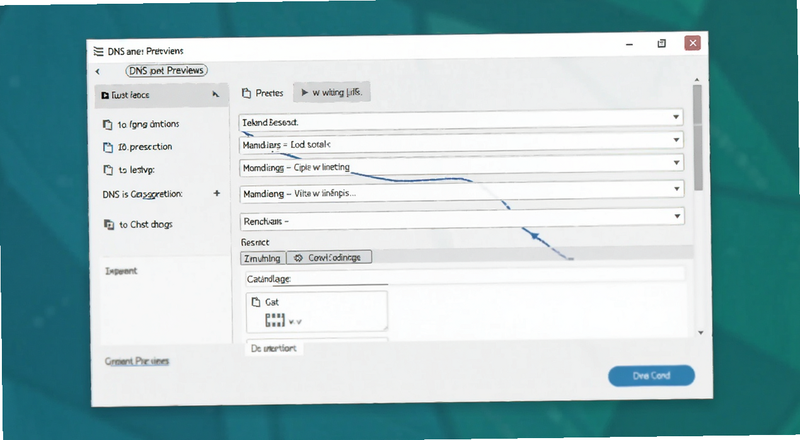The image size is (800, 440).
Task: Open the 'Crment Pre vines' link
Action: point(137,361)
